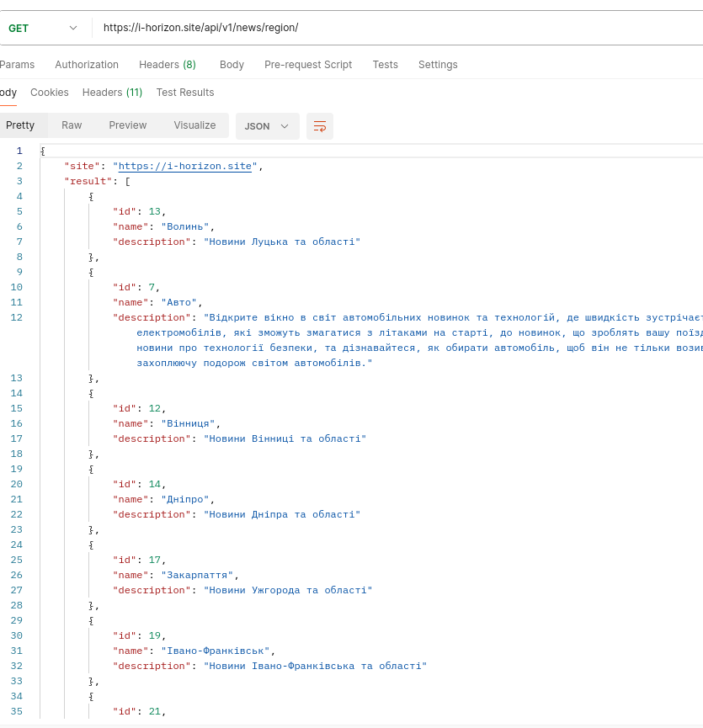This screenshot has width=703, height=728.
Task: Switch to Raw view mode
Action: (72, 125)
